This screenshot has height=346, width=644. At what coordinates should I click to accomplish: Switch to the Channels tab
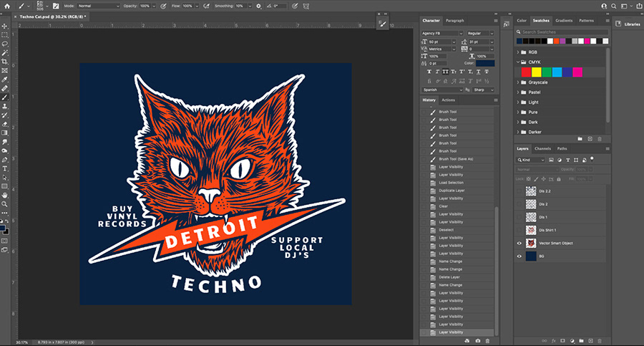pos(542,148)
